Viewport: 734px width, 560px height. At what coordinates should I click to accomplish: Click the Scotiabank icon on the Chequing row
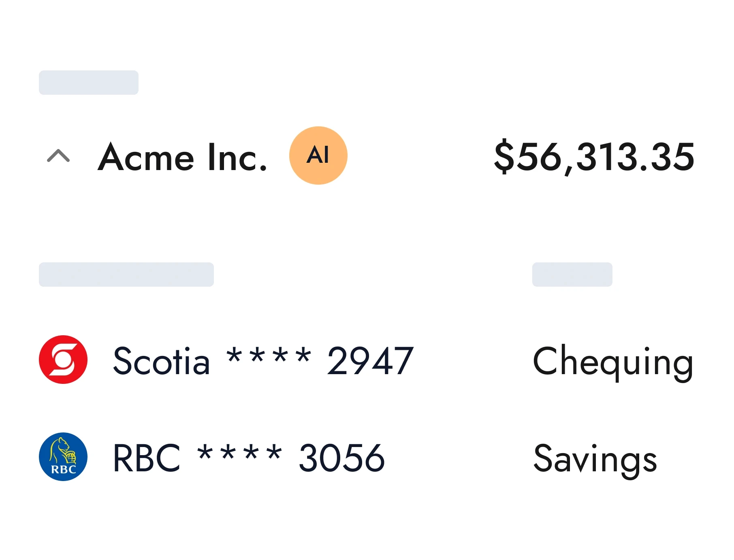tap(64, 360)
